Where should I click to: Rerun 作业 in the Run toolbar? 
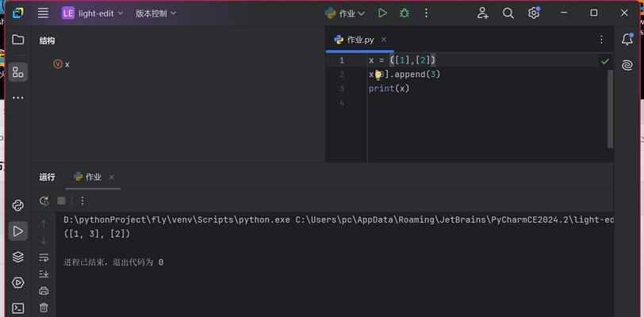point(44,201)
